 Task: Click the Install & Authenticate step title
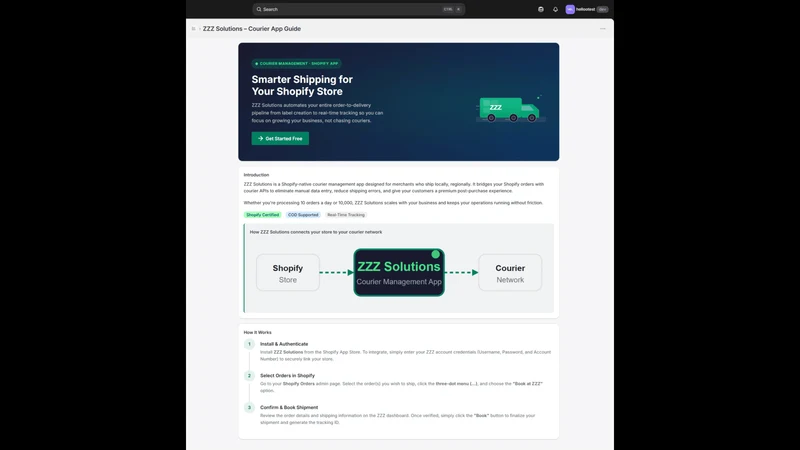coord(284,344)
